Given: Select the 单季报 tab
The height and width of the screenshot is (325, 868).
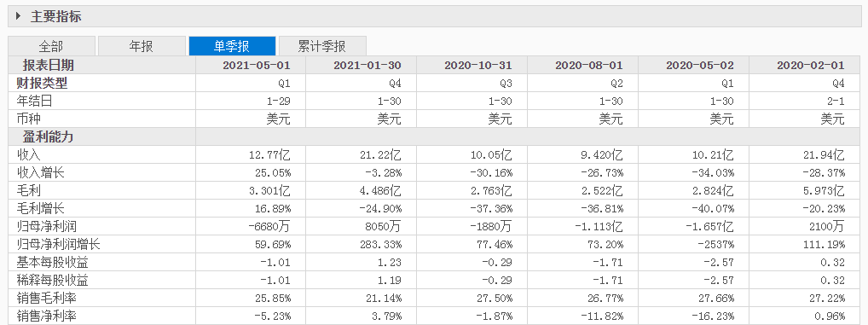Looking at the screenshot, I should (x=232, y=46).
